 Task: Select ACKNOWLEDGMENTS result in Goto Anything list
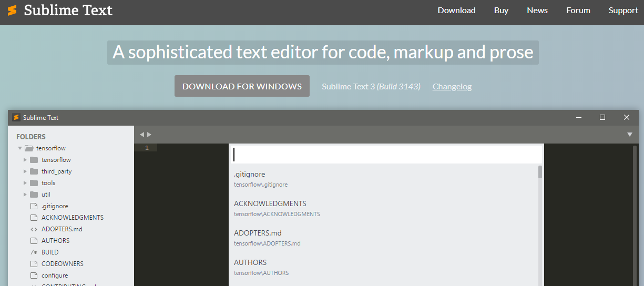384,208
